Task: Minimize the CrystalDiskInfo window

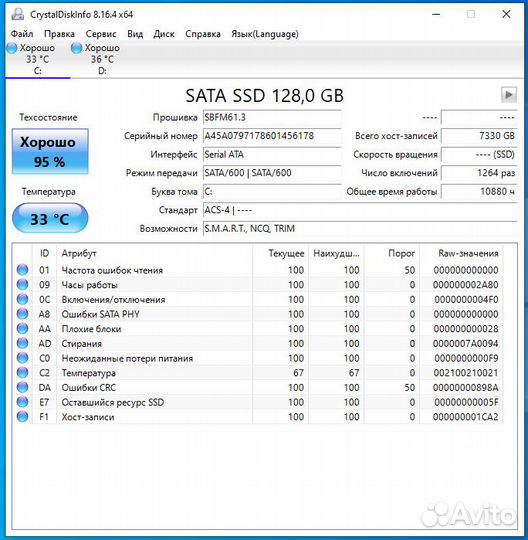Action: pyautogui.click(x=436, y=14)
